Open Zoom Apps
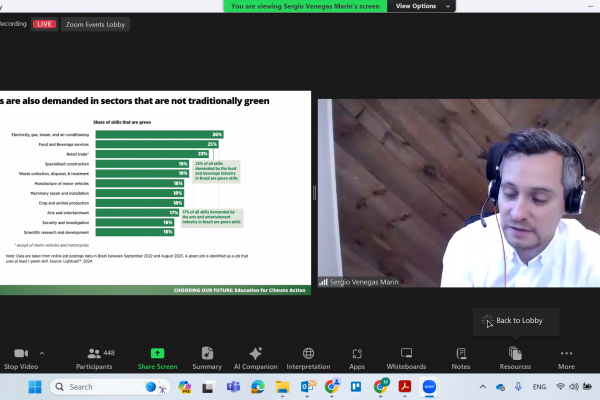The width and height of the screenshot is (600, 400). click(x=357, y=353)
